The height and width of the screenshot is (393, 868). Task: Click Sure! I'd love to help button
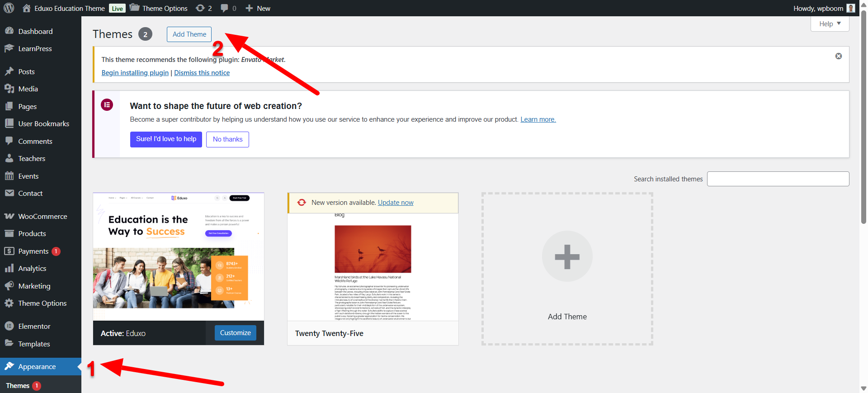(166, 139)
